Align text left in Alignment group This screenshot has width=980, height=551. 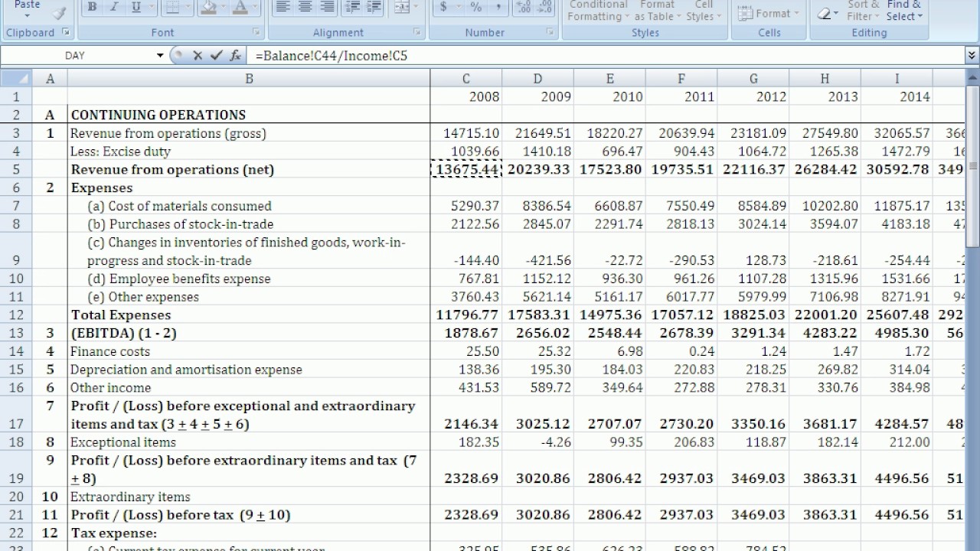coord(283,8)
